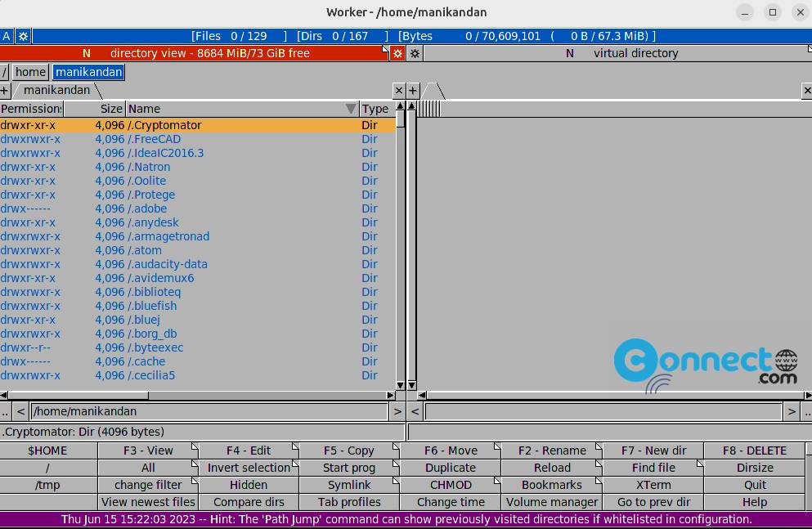Click the F4 - Edit button

click(x=249, y=451)
